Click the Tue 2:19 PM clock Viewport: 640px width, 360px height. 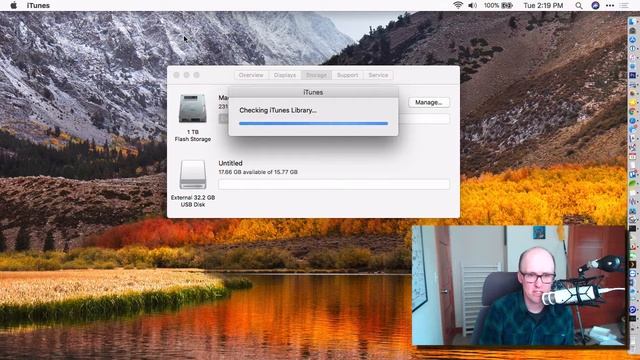(543, 5)
